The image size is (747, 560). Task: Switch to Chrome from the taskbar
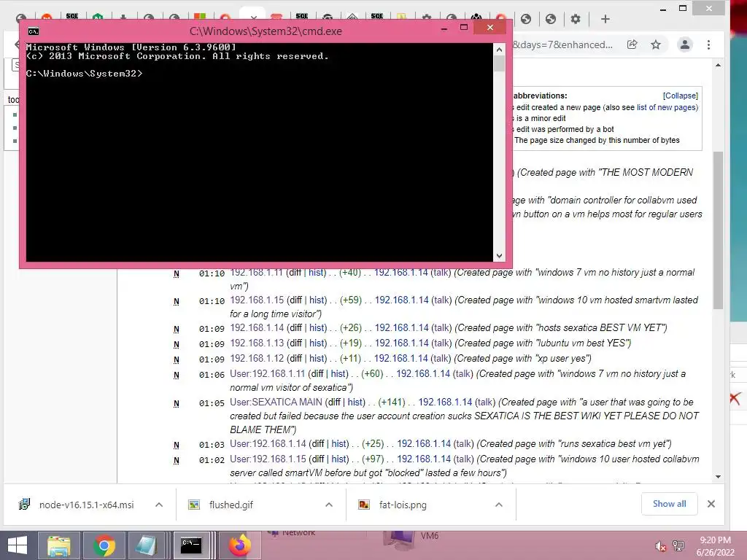point(104,545)
